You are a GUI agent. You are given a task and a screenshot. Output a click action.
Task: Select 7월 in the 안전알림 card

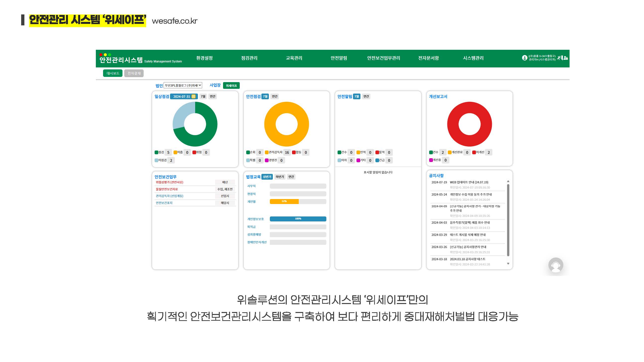(x=356, y=97)
